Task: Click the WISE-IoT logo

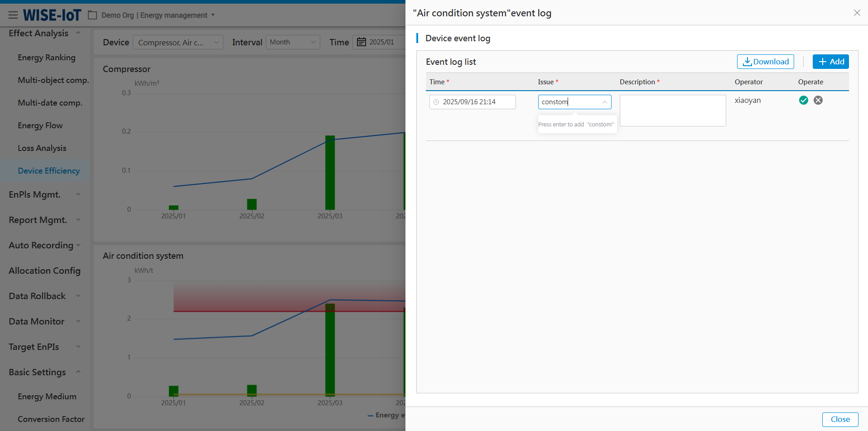Action: point(52,15)
